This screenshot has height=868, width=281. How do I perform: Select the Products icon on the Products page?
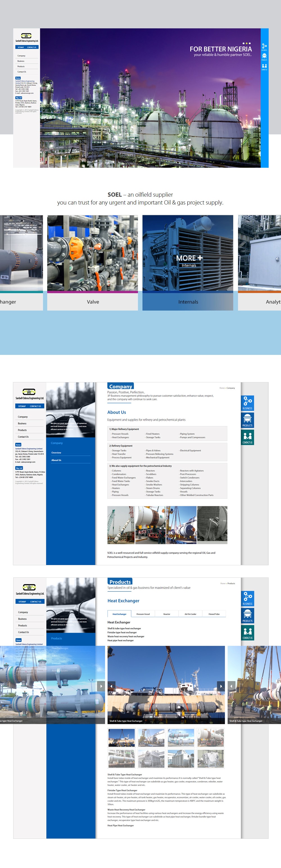point(247,616)
